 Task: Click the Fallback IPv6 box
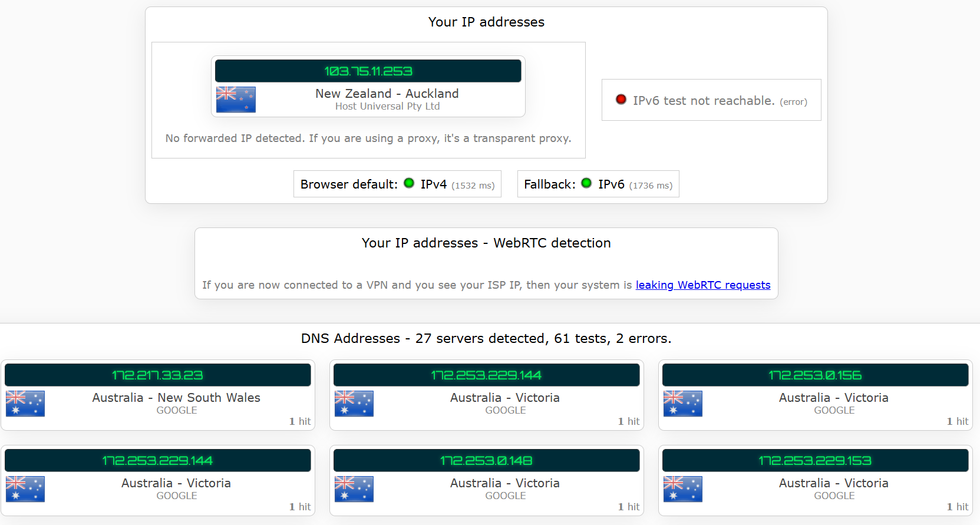pos(598,184)
